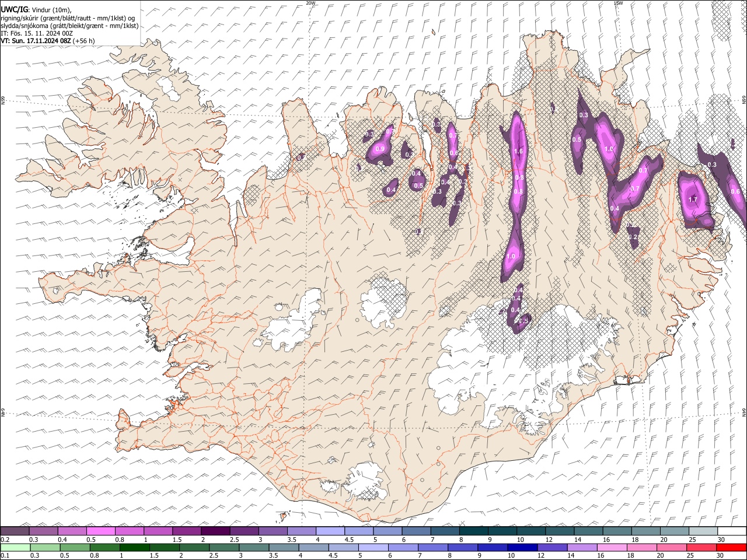747x560 pixels.
Task: Click the '0.9' snowfall value on the map
Action: click(x=380, y=149)
